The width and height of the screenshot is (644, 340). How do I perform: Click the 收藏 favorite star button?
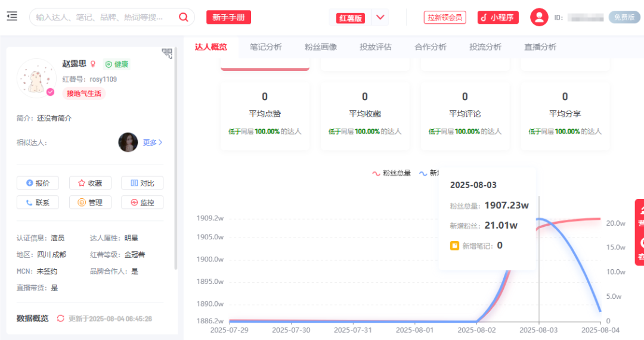[90, 183]
